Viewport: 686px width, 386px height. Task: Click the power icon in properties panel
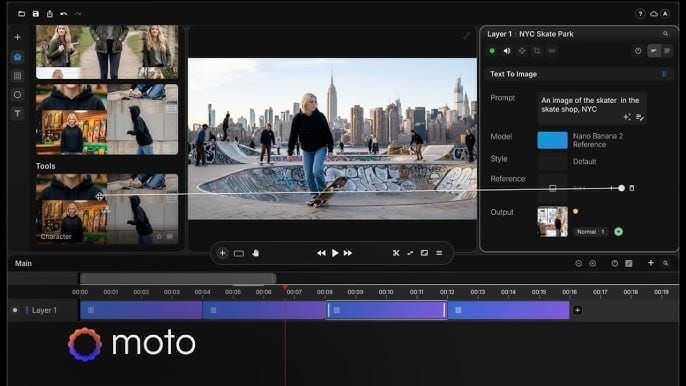coord(638,51)
